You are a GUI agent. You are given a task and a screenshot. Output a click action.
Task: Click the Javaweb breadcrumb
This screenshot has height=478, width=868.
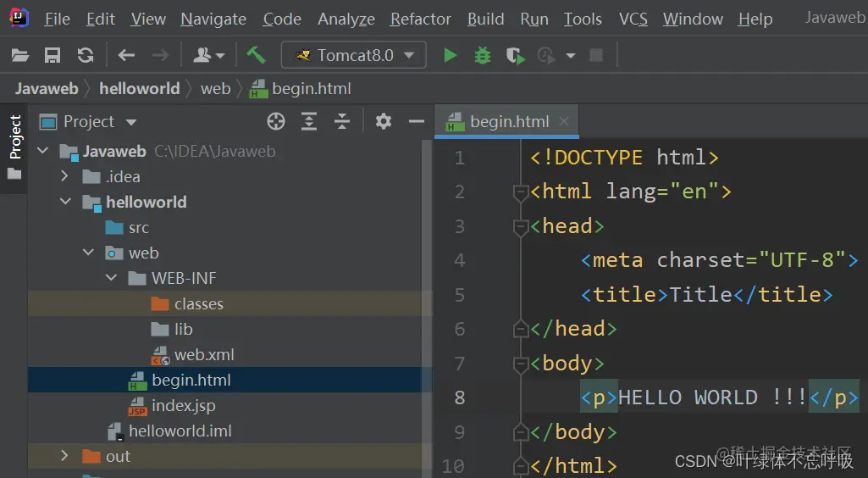47,89
